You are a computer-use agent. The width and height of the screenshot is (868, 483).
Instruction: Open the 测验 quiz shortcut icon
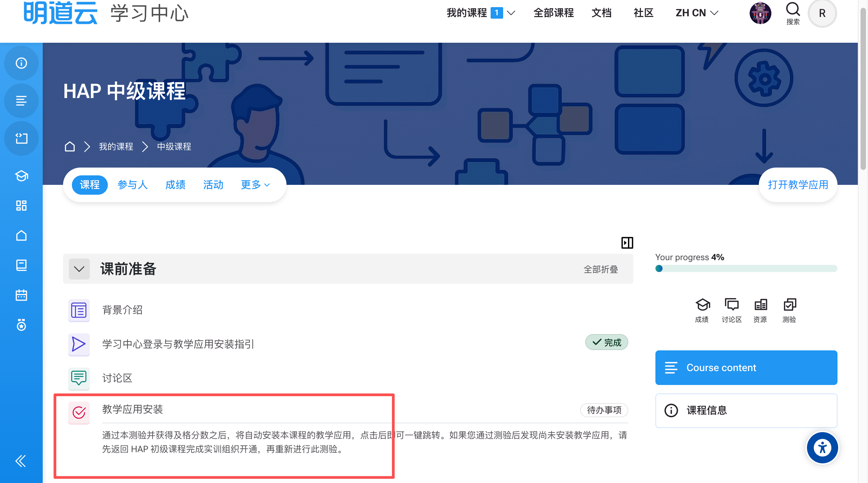click(x=789, y=305)
